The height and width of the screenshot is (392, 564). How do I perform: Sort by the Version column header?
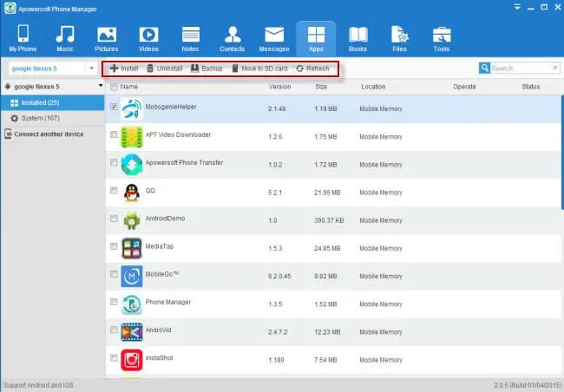280,87
